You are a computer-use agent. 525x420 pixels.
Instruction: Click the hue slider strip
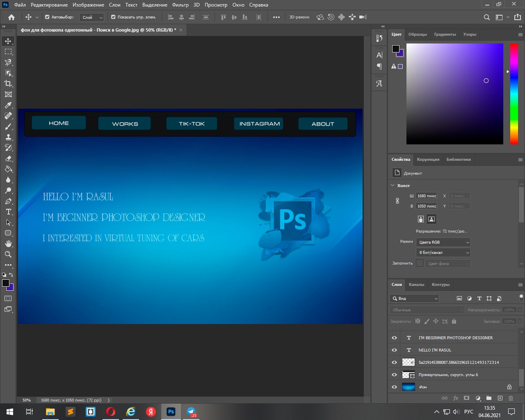coord(514,94)
